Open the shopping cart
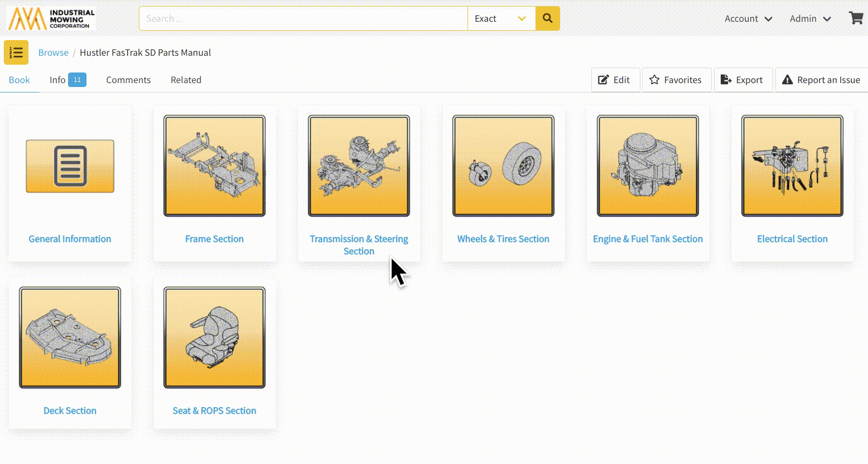Image resolution: width=868 pixels, height=464 pixels. (856, 18)
